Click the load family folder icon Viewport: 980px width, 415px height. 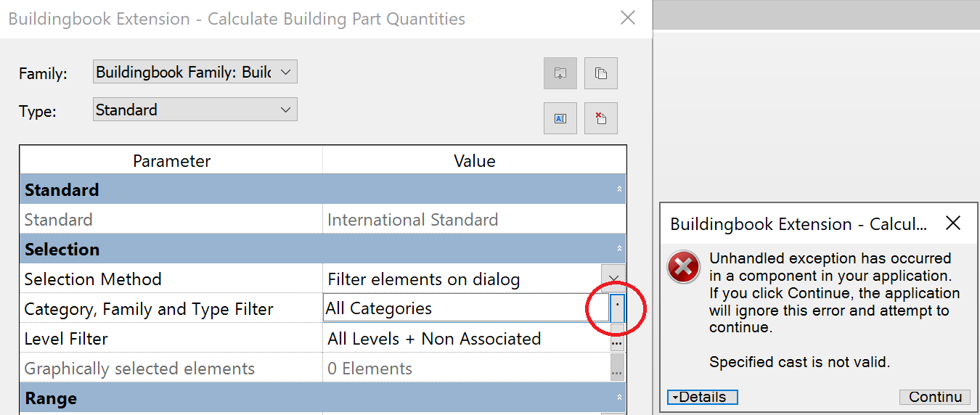pos(560,73)
